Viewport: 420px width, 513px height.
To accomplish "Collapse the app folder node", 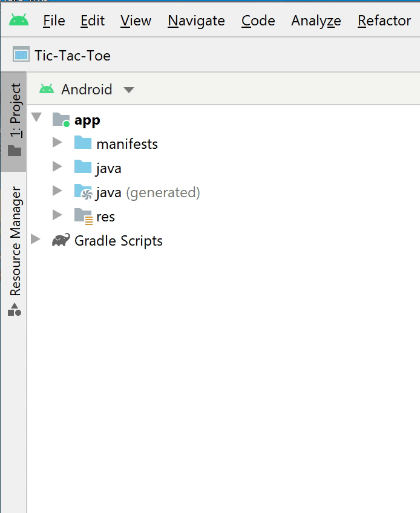I will click(x=38, y=119).
